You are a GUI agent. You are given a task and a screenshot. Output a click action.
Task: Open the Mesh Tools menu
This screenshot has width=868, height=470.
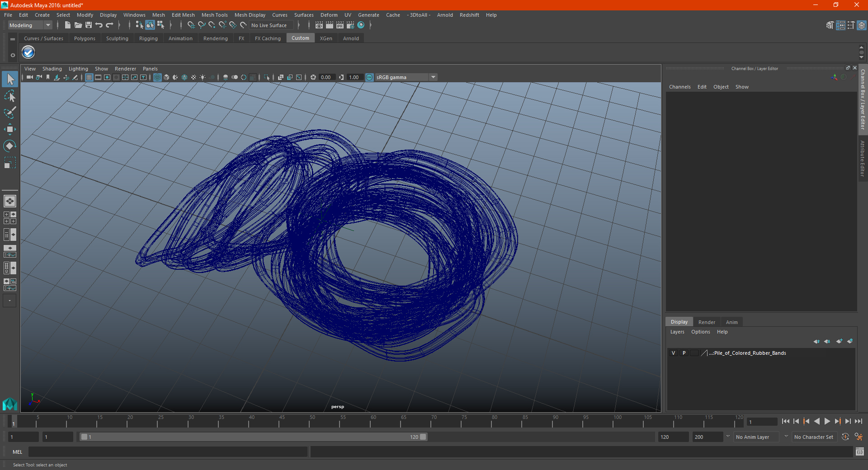[215, 15]
